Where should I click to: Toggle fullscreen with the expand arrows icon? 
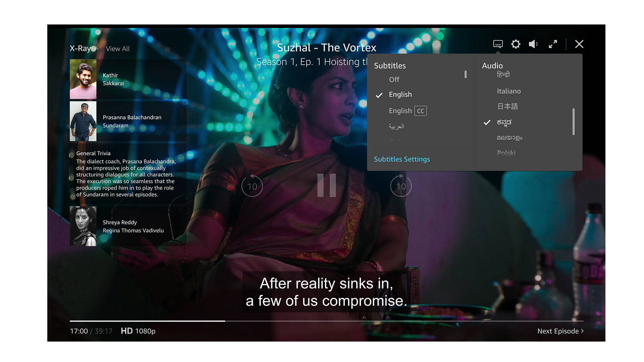pos(553,44)
